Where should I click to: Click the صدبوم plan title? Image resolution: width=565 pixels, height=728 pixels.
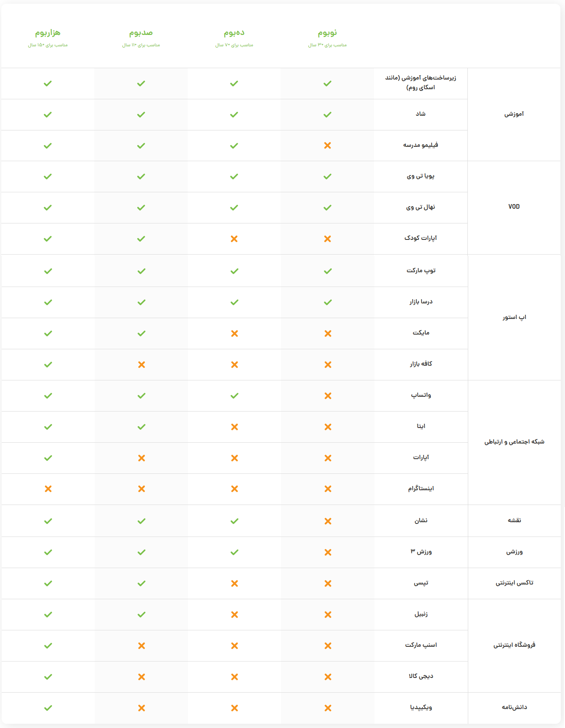click(141, 33)
